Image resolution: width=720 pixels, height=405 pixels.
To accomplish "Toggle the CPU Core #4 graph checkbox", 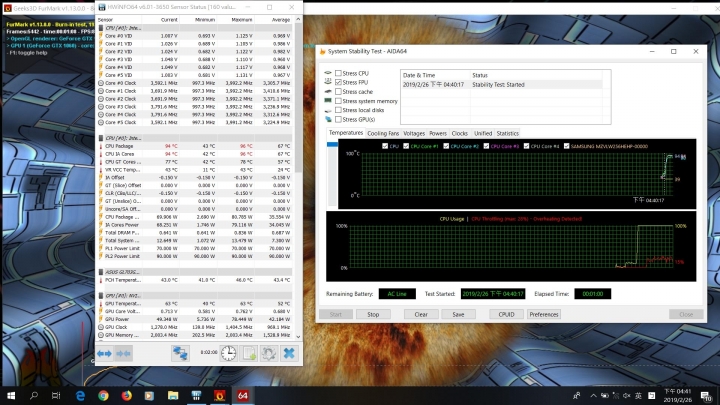I will pyautogui.click(x=526, y=146).
